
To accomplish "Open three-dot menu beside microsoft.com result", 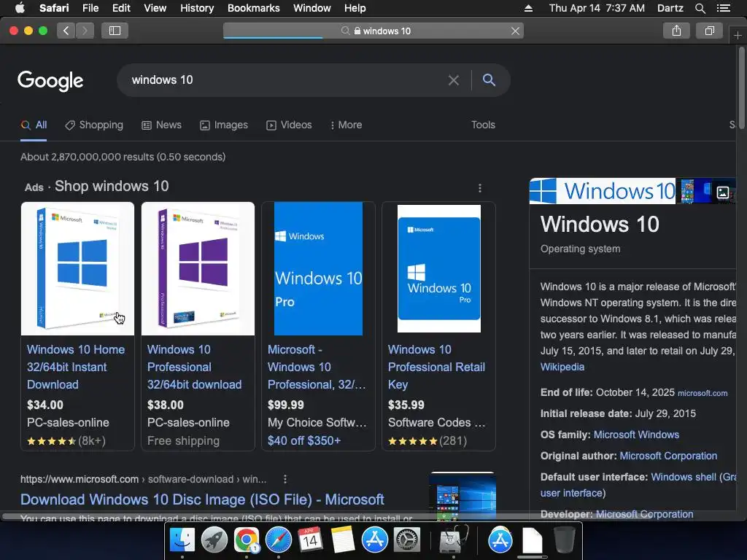I will pos(285,479).
